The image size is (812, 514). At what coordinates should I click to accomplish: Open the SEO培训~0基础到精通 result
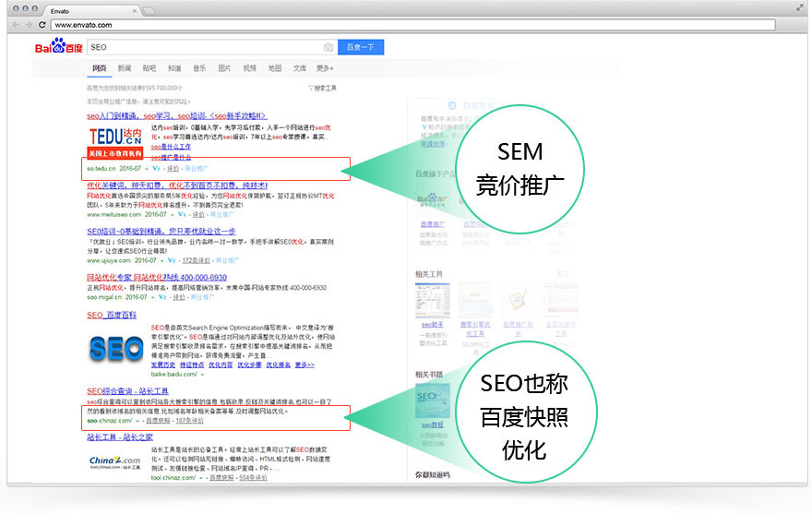161,231
